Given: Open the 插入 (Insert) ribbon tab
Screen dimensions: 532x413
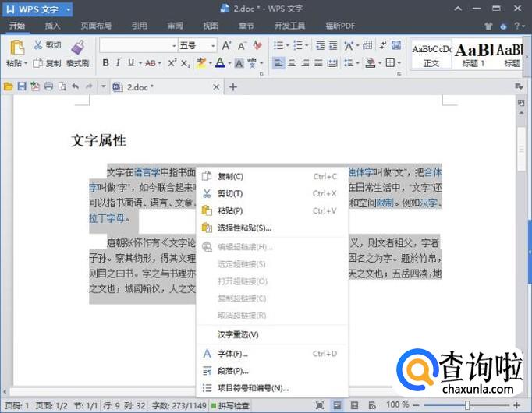Looking at the screenshot, I should tap(52, 26).
